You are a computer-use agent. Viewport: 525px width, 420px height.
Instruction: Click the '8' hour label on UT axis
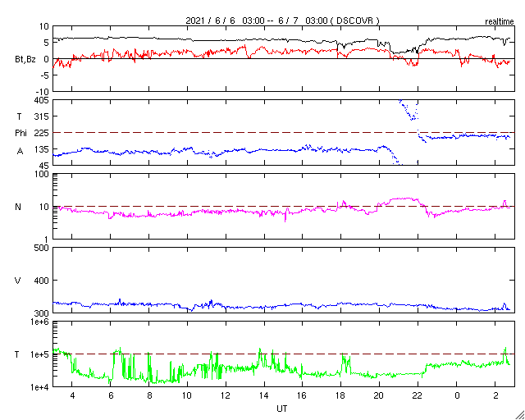click(149, 396)
